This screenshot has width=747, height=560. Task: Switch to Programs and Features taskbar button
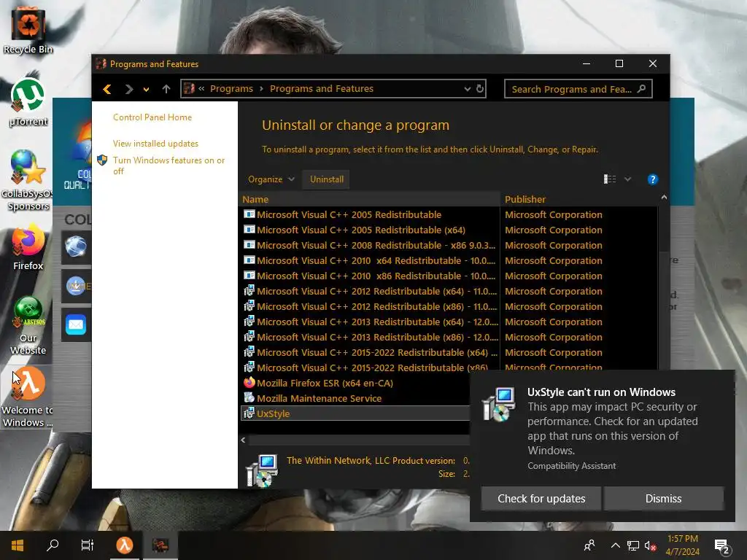(160, 545)
